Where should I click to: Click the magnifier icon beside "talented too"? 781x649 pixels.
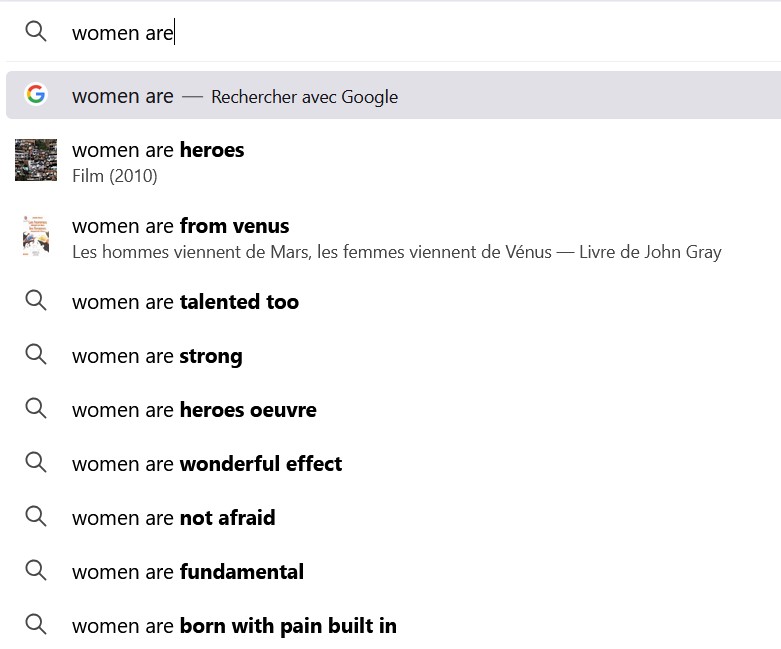pos(36,301)
